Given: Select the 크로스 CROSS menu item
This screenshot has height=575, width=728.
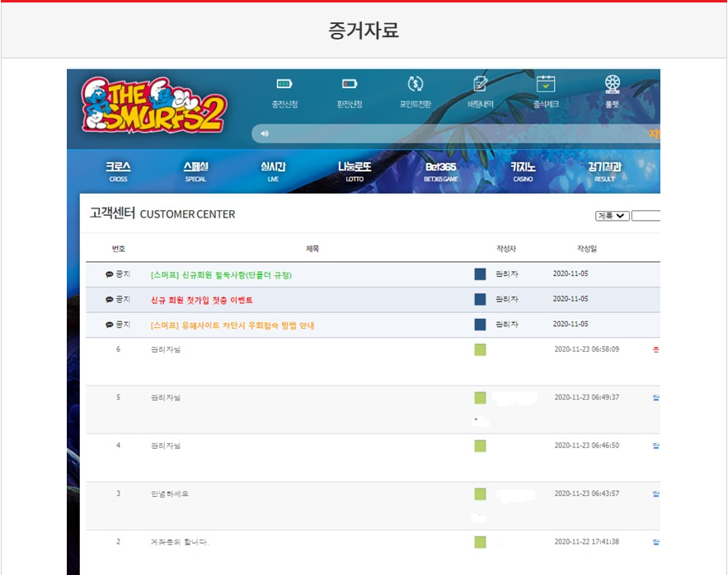Looking at the screenshot, I should [x=118, y=171].
